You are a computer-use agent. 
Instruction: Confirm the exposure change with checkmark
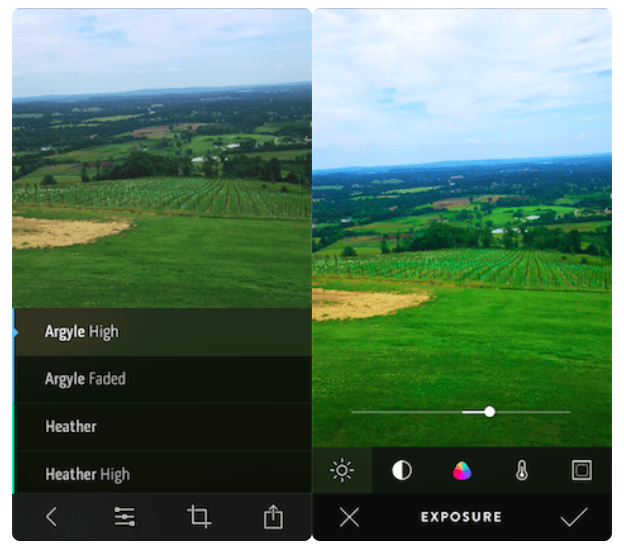[574, 517]
